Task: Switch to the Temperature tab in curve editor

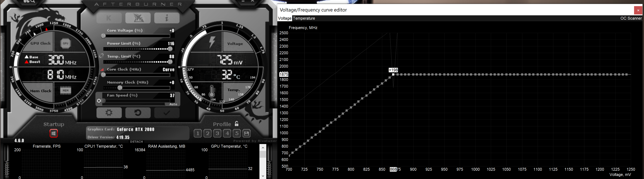Action: (304, 18)
